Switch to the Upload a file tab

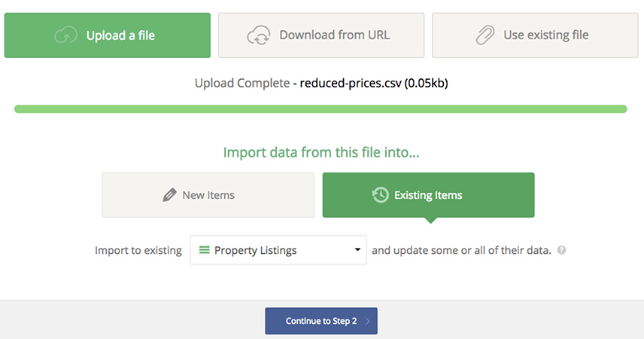pos(107,35)
